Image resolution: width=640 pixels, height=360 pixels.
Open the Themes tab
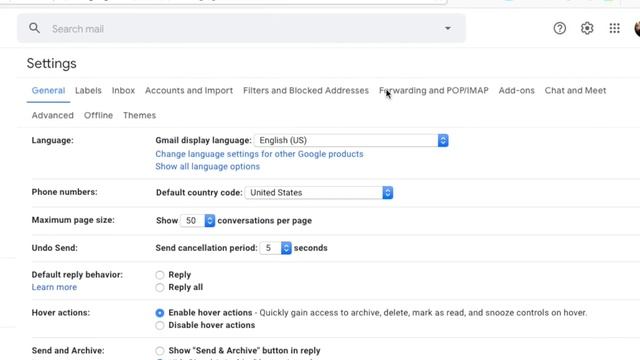pos(140,116)
